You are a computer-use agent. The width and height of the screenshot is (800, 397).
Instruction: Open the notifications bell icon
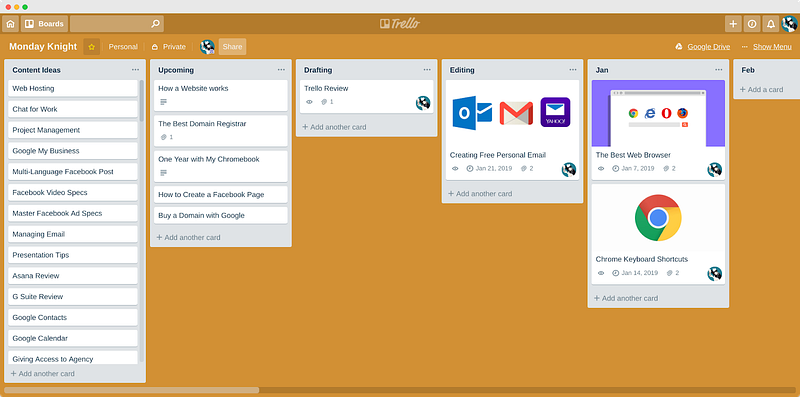770,23
